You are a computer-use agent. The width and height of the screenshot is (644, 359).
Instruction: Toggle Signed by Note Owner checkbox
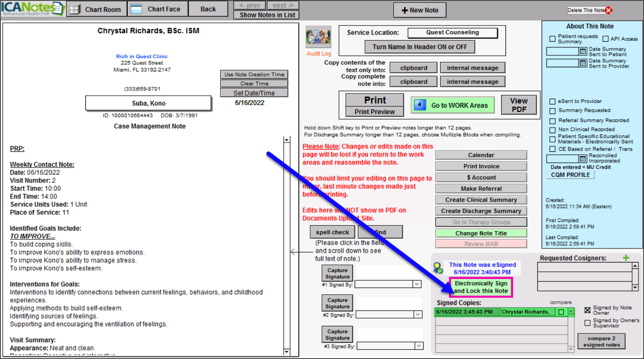588,310
